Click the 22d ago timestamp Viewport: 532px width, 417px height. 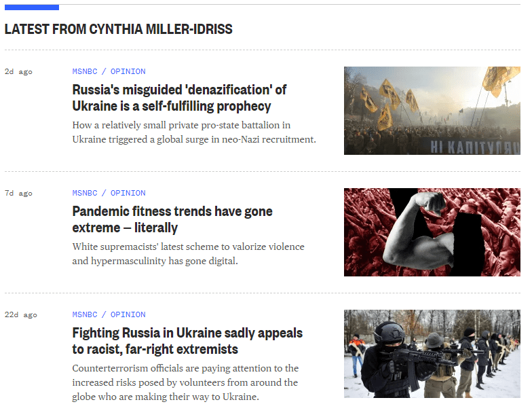pyautogui.click(x=20, y=315)
